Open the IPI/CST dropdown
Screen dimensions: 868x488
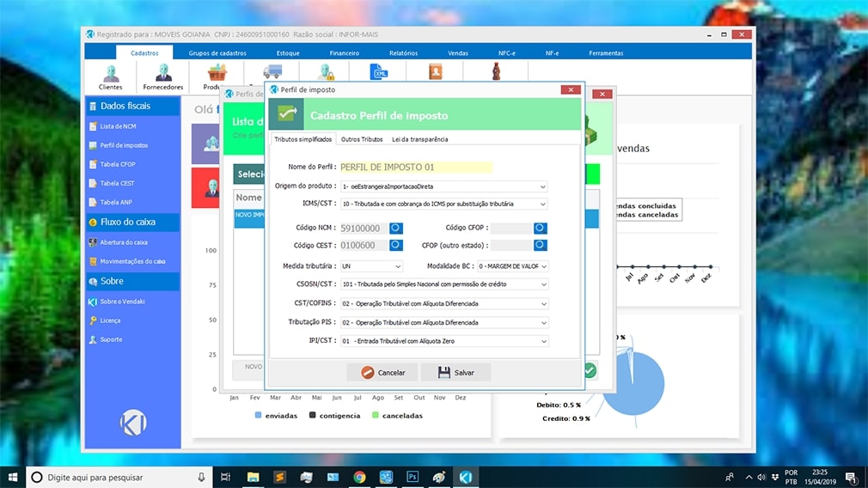click(x=542, y=341)
